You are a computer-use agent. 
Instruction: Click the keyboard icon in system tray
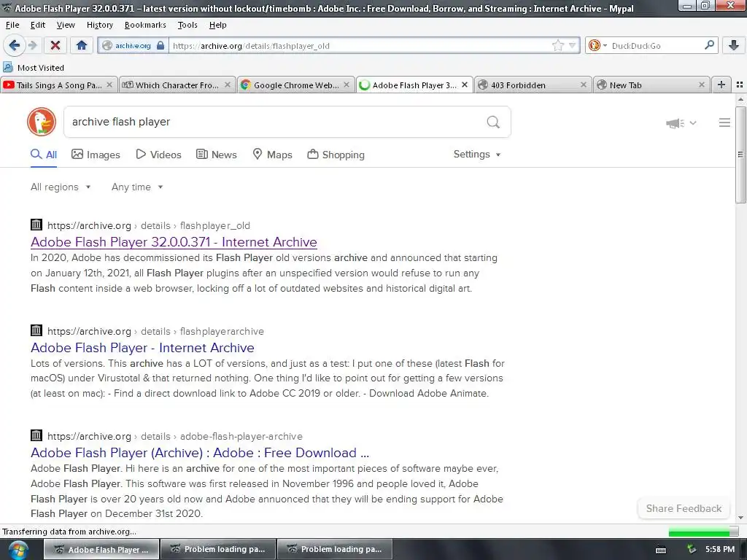[x=661, y=550]
